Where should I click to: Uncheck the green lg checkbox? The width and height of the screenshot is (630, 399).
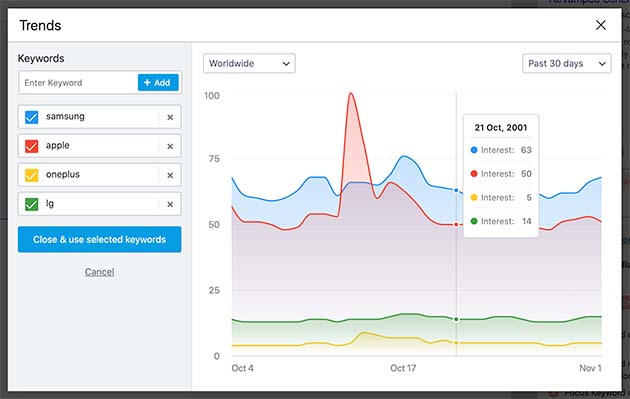tap(31, 204)
